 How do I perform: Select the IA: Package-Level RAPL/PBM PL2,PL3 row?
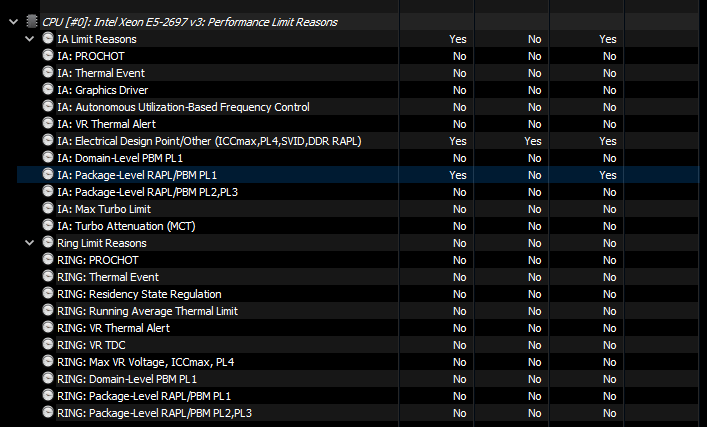point(147,192)
